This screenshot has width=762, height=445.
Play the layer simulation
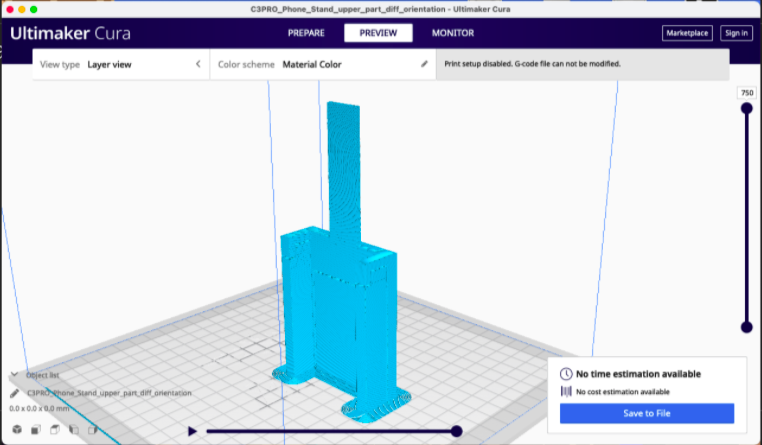click(x=192, y=431)
